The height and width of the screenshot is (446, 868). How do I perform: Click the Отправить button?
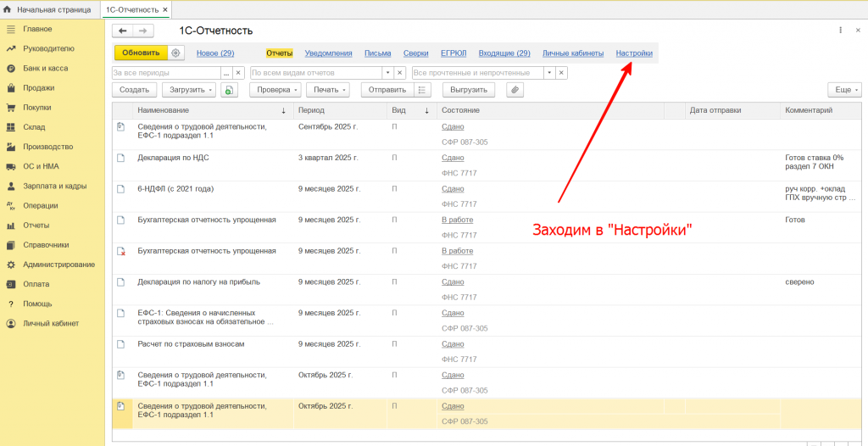click(387, 90)
